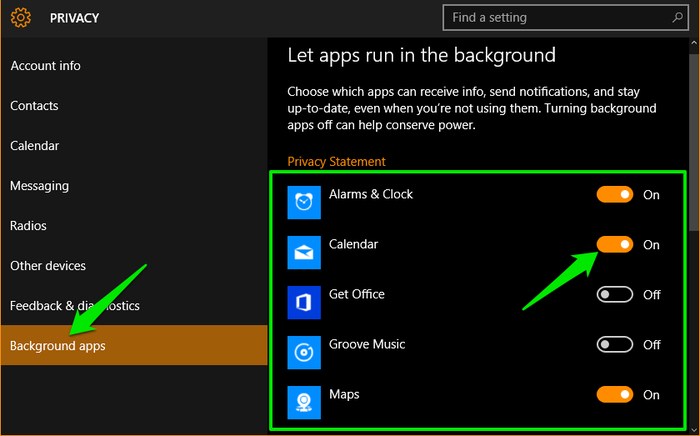
Task: Select Background apps in sidebar
Action: [134, 345]
